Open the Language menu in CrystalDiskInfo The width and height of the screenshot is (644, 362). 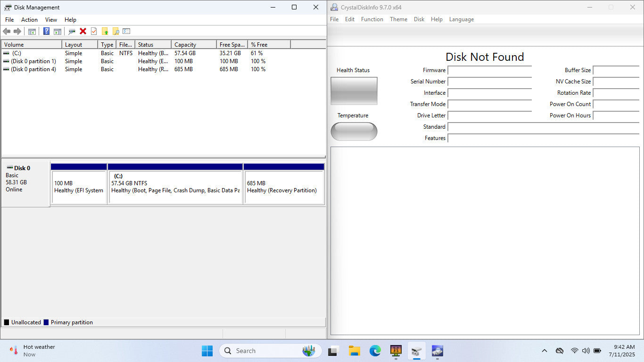461,19
